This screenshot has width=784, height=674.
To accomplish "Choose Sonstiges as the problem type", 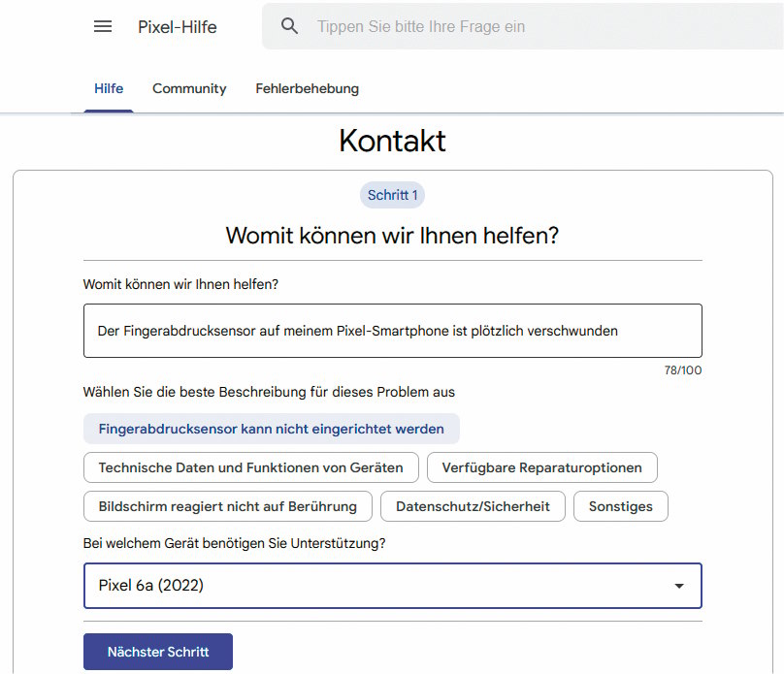I will (620, 506).
